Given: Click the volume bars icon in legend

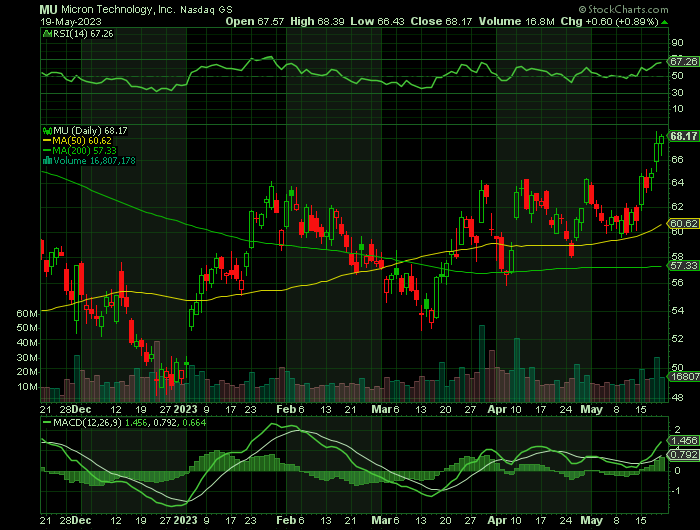Looking at the screenshot, I should pos(47,161).
